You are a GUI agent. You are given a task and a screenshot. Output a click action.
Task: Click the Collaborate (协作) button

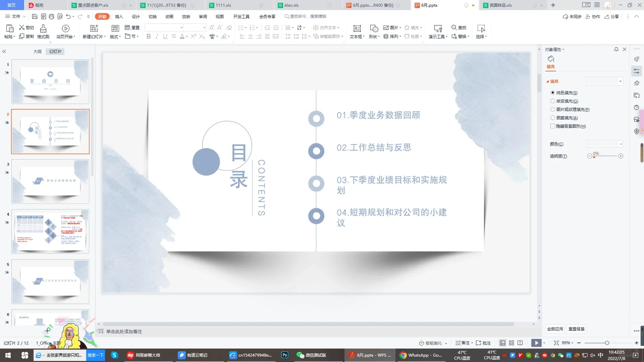(593, 17)
